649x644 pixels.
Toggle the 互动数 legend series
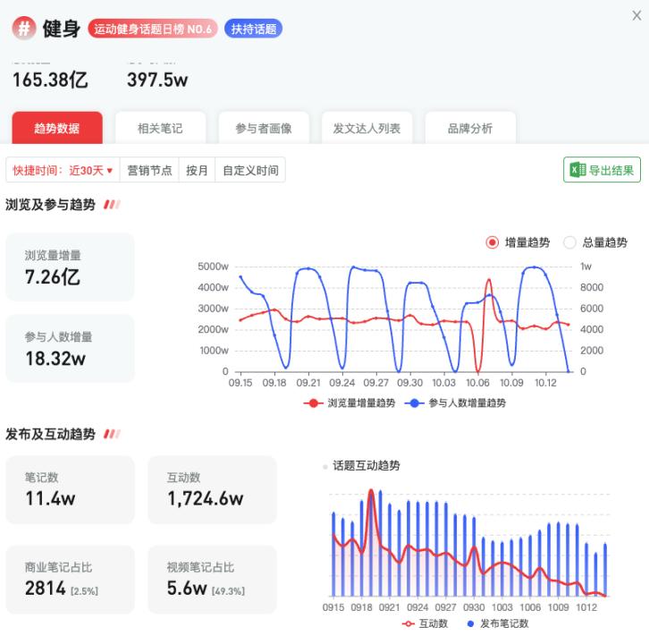coord(426,623)
